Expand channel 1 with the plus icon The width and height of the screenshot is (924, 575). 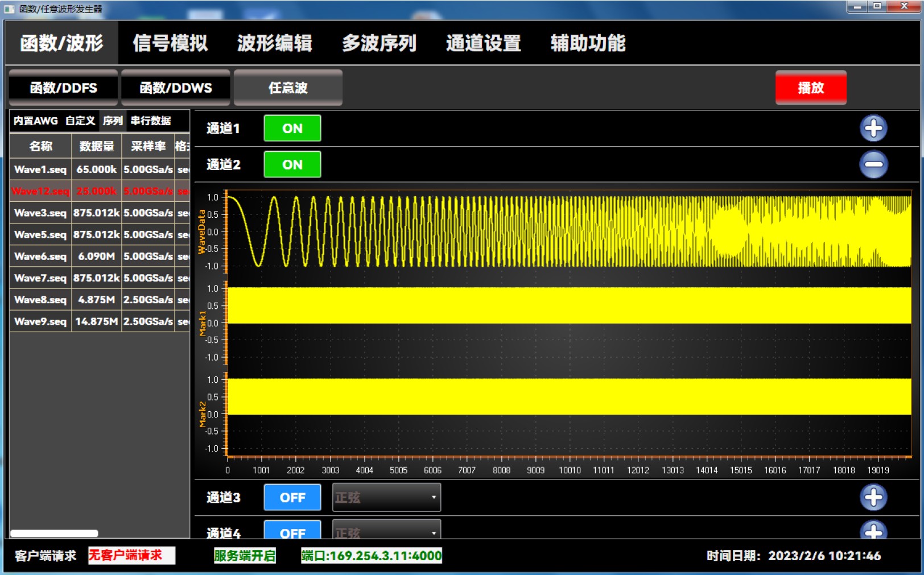[873, 128]
